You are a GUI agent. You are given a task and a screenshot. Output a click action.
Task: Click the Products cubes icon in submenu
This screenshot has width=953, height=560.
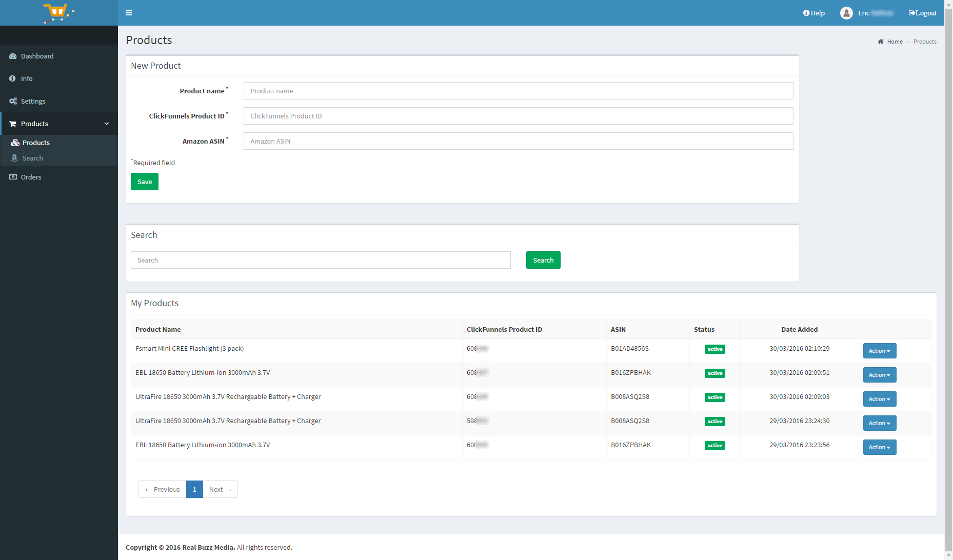pyautogui.click(x=15, y=143)
